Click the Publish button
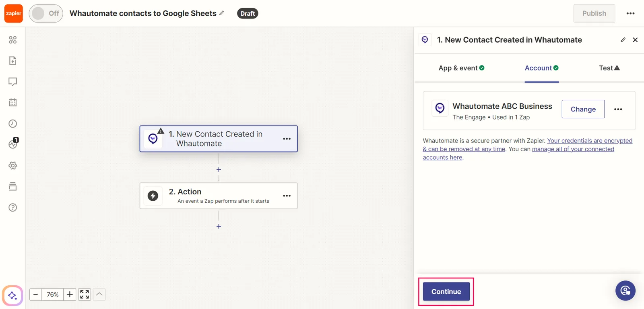This screenshot has width=644, height=309. point(594,13)
